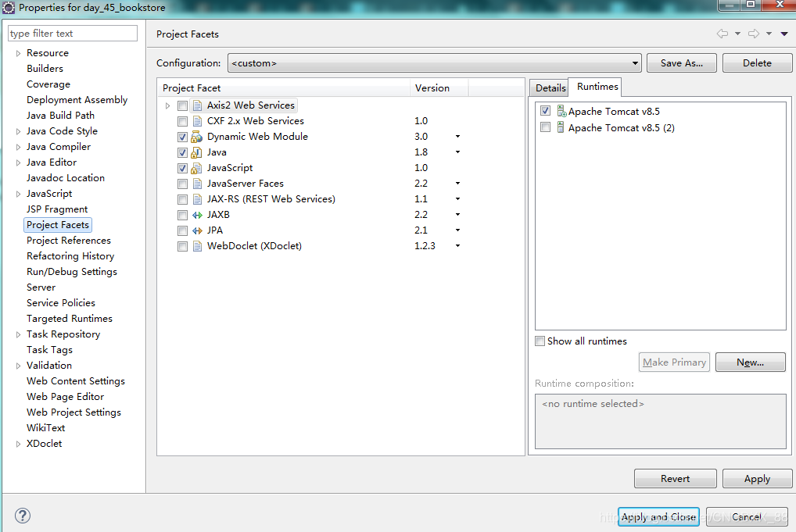Select Java Build Path page
This screenshot has height=532, width=796.
tap(60, 115)
